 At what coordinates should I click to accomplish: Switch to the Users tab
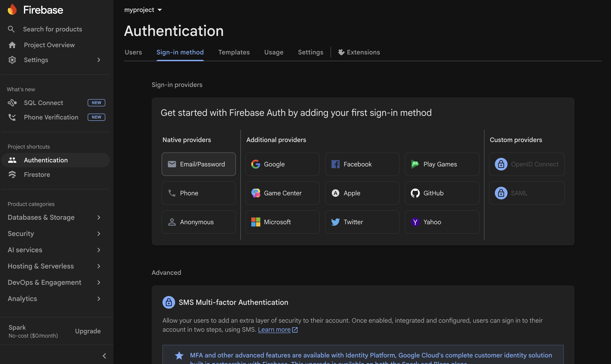click(133, 52)
